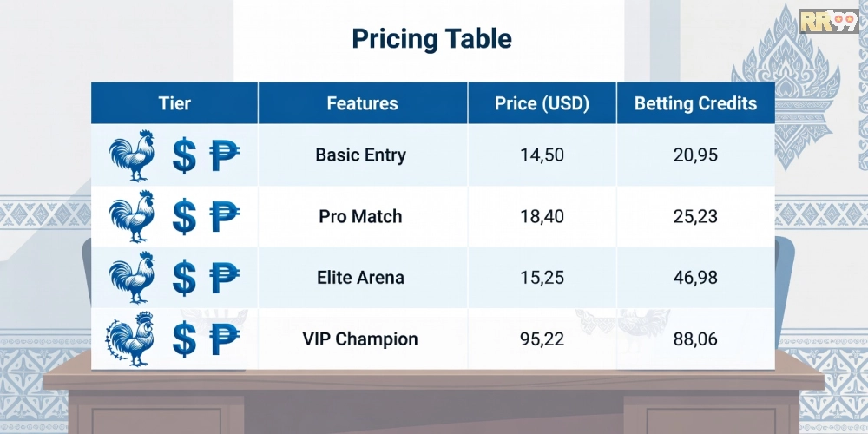Choose the Elite Arena feature label
868x434 pixels.
[x=361, y=278]
